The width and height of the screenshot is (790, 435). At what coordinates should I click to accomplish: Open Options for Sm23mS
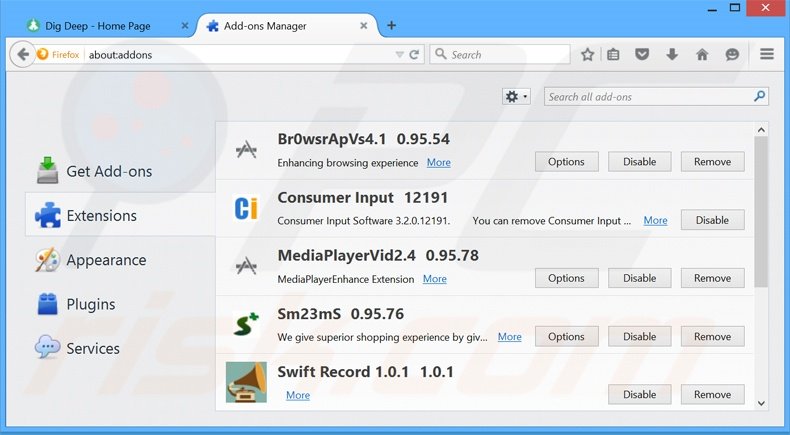tap(566, 337)
